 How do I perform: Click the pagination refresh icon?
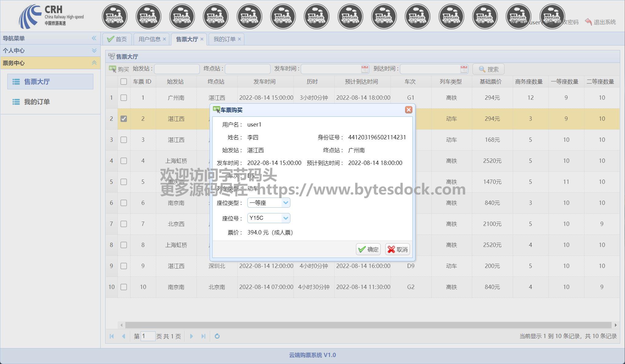pyautogui.click(x=217, y=336)
